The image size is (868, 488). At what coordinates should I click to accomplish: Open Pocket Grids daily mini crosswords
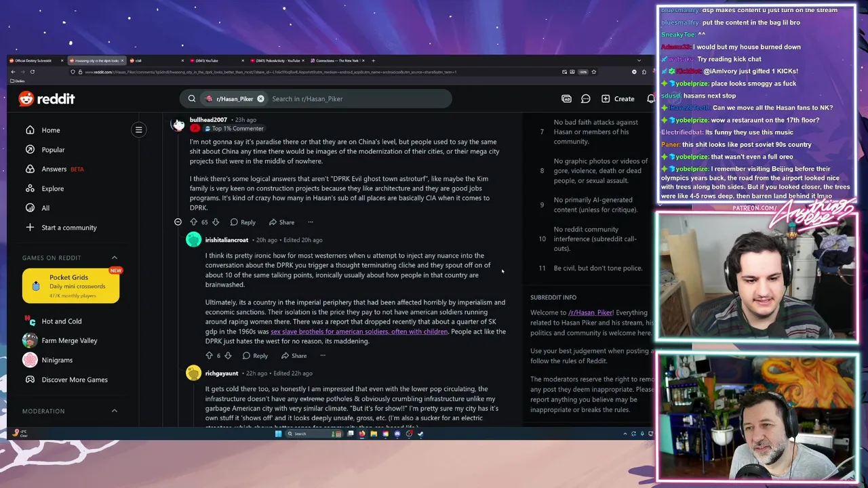coord(71,285)
